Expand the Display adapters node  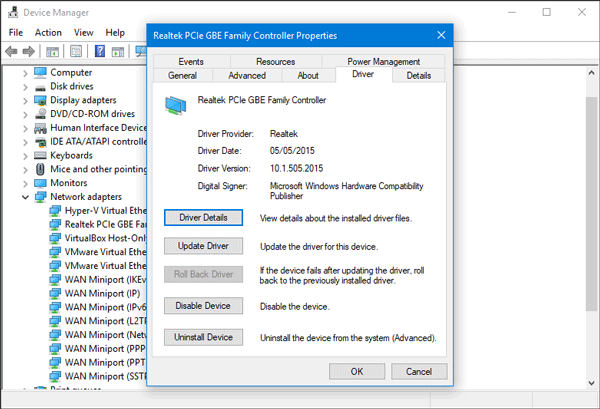click(x=25, y=101)
